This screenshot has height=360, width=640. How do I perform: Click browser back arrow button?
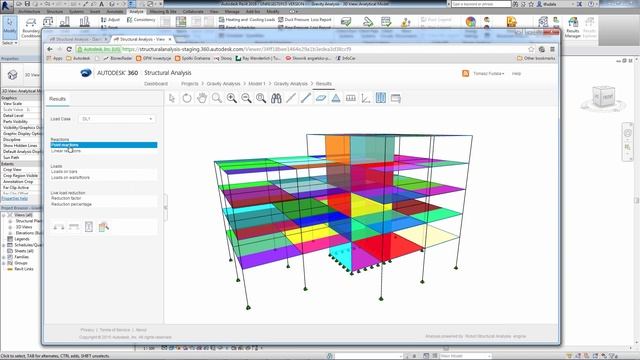click(x=50, y=49)
